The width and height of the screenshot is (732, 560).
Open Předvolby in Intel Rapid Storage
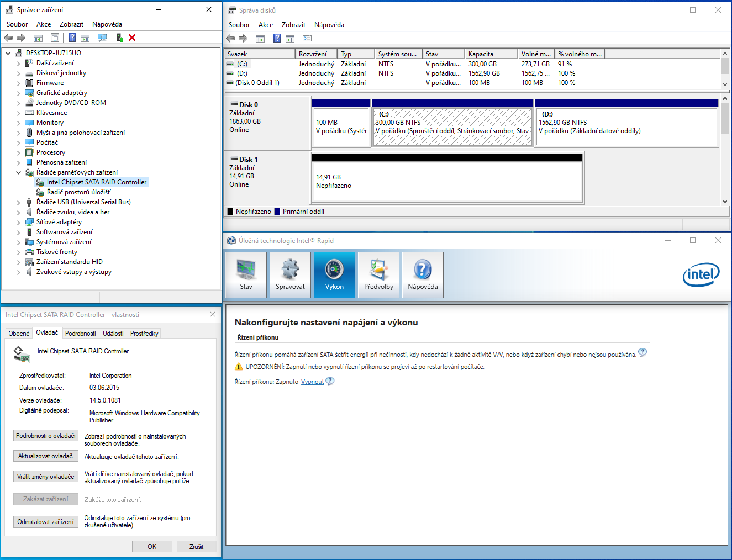(x=378, y=275)
